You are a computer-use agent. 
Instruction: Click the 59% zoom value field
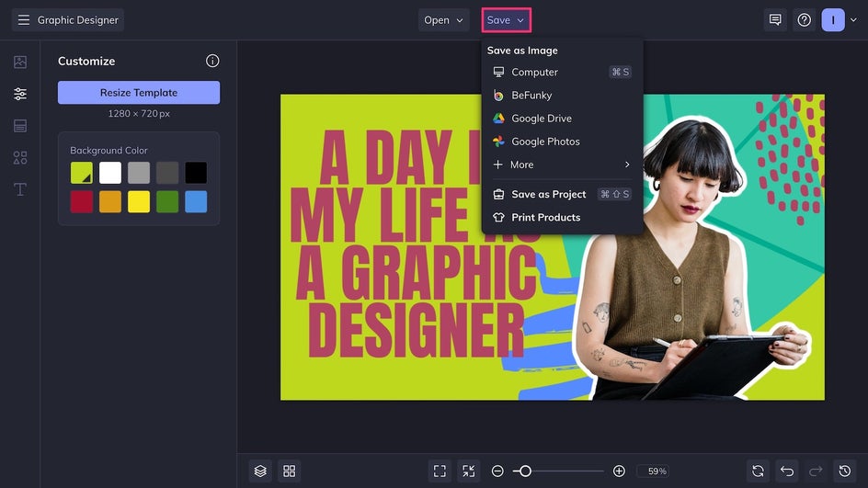coord(653,471)
